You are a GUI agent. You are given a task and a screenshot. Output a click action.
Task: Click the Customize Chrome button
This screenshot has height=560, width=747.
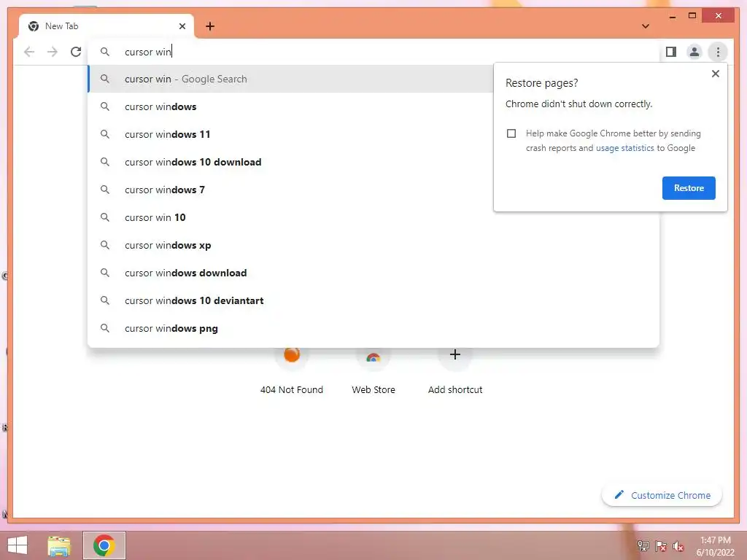[662, 495]
